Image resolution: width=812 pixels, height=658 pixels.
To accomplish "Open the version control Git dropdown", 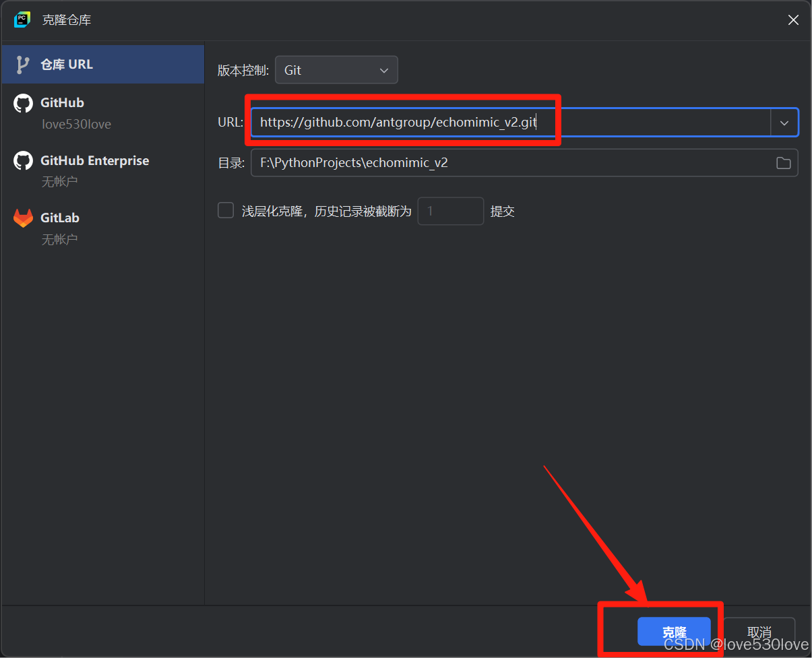I will [x=336, y=70].
